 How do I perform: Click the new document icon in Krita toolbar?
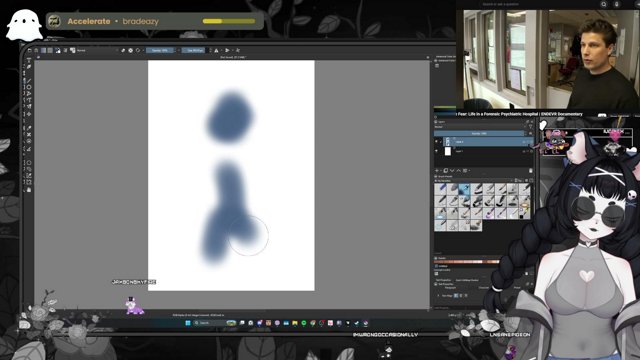pyautogui.click(x=30, y=50)
